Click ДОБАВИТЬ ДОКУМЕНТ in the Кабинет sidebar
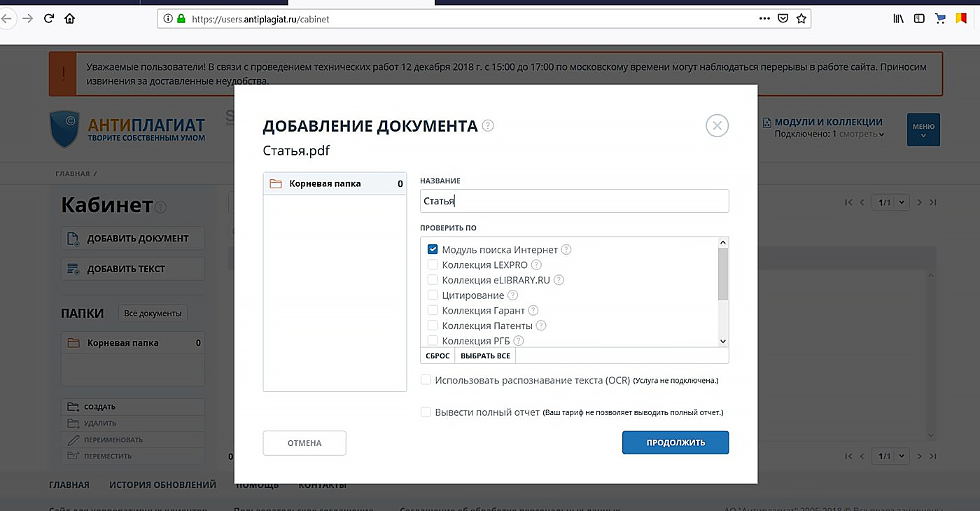 133,238
